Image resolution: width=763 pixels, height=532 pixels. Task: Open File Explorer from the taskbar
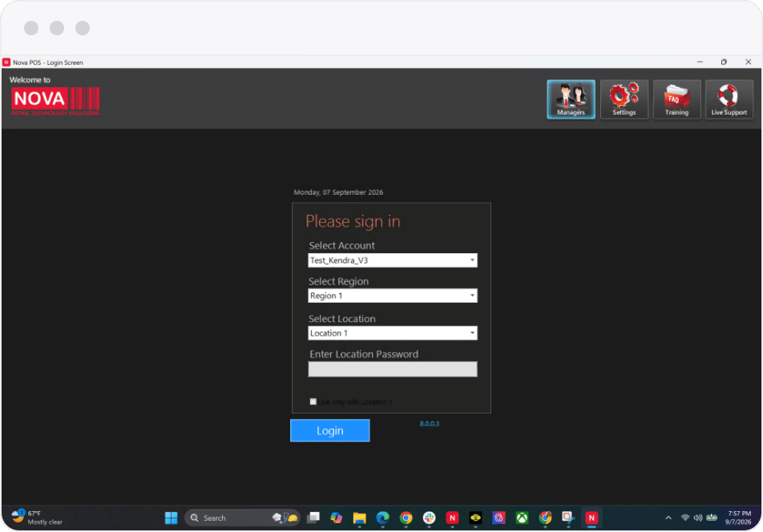pyautogui.click(x=360, y=518)
